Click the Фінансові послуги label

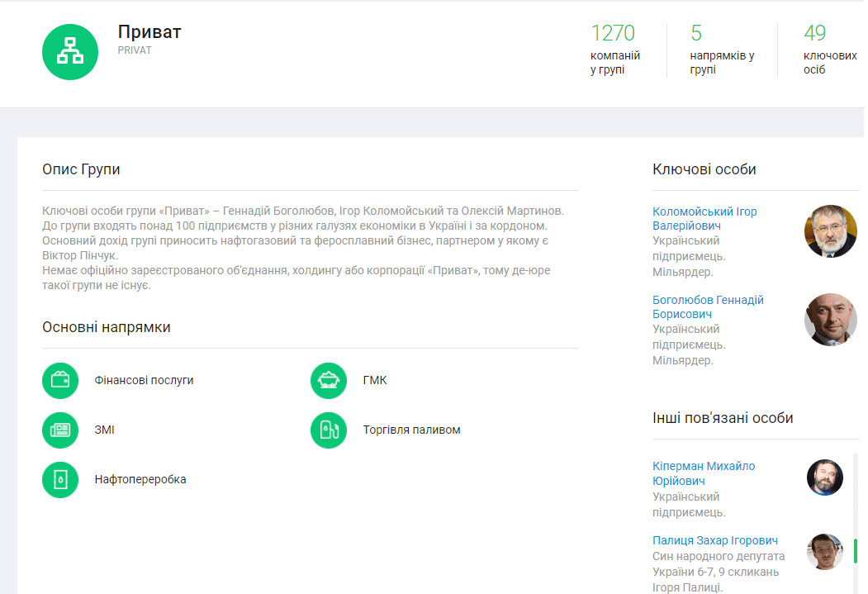point(144,381)
